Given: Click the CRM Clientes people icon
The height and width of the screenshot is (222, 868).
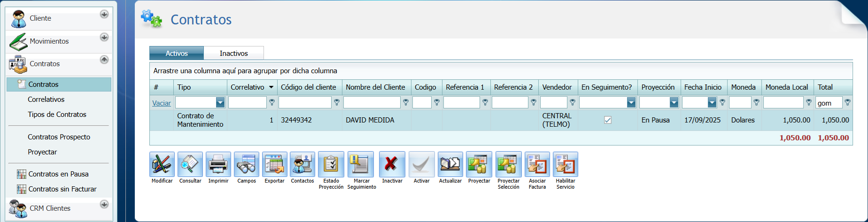Looking at the screenshot, I should [18, 208].
